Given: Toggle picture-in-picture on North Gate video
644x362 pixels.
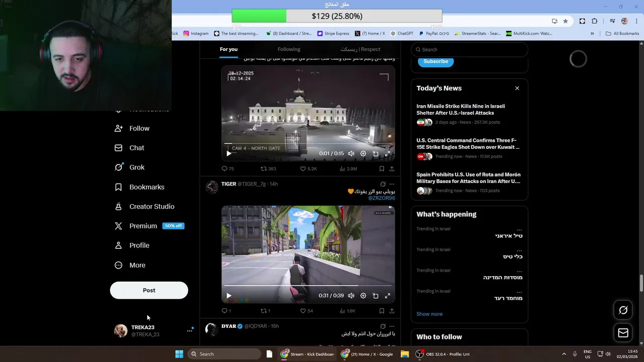Looking at the screenshot, I should pyautogui.click(x=375, y=153).
